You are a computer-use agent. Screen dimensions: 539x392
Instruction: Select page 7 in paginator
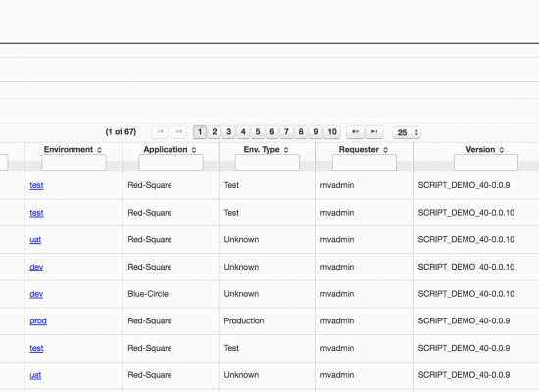[286, 132]
